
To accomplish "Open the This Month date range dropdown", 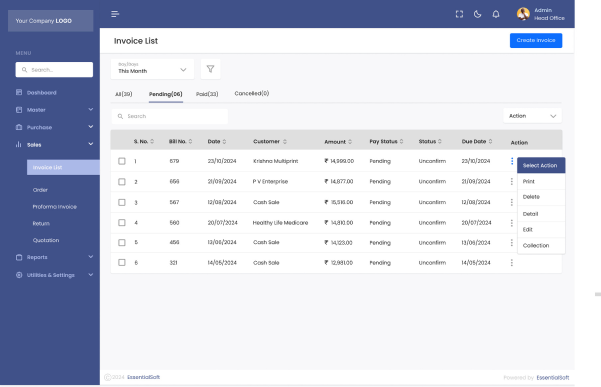I will tap(153, 69).
